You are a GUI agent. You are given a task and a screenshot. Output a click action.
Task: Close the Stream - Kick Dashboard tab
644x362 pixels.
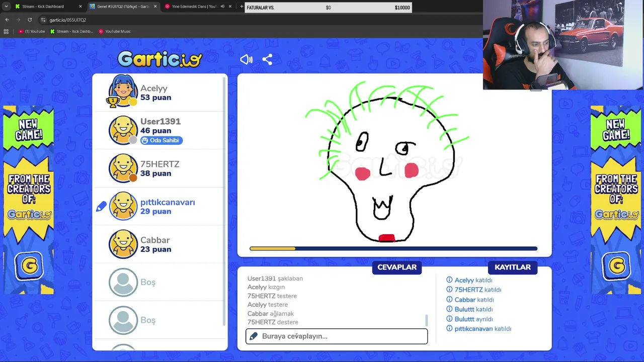point(80,7)
